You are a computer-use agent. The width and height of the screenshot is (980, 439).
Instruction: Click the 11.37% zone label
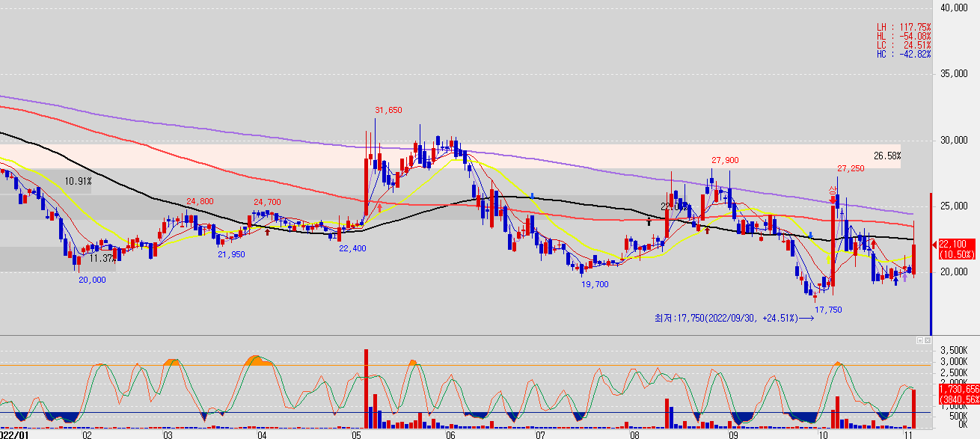tap(102, 258)
